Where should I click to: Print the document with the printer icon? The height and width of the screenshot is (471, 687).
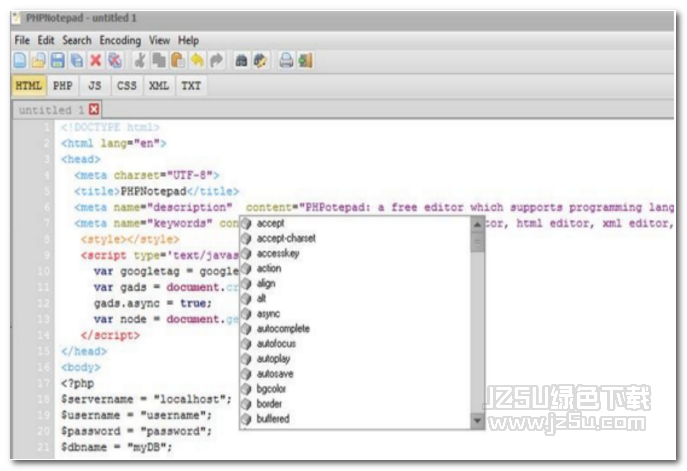click(x=286, y=60)
